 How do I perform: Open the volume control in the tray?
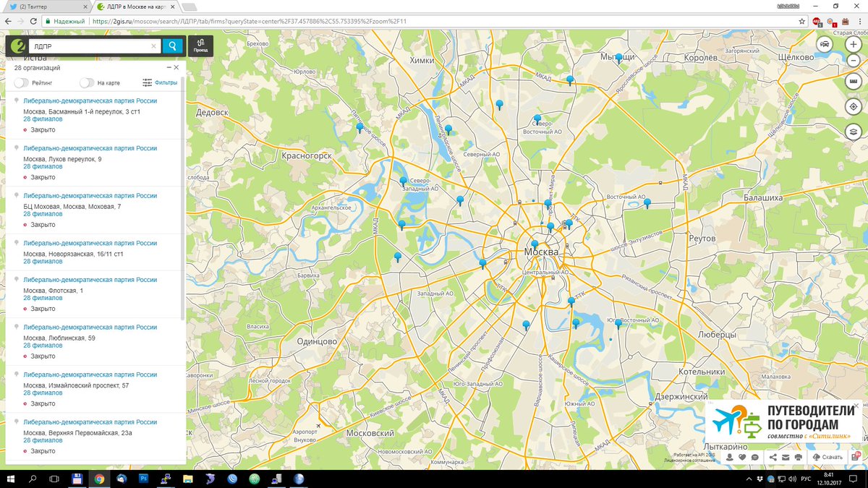click(792, 479)
